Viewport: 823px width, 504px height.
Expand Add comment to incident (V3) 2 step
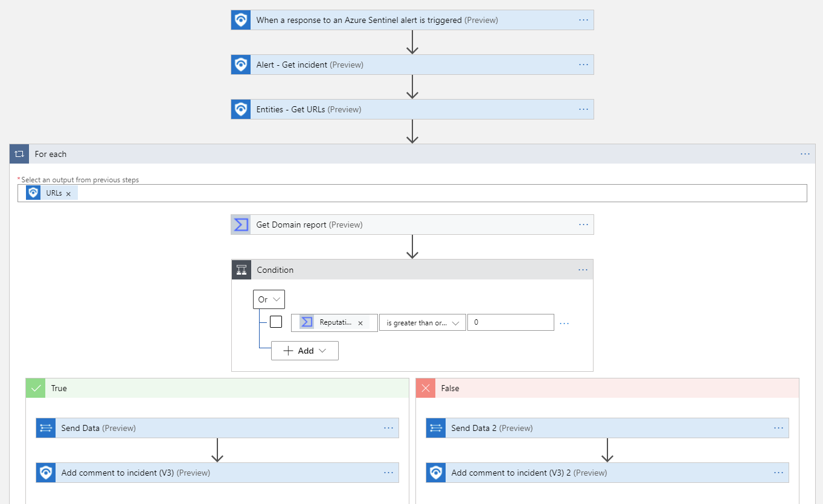pos(607,473)
